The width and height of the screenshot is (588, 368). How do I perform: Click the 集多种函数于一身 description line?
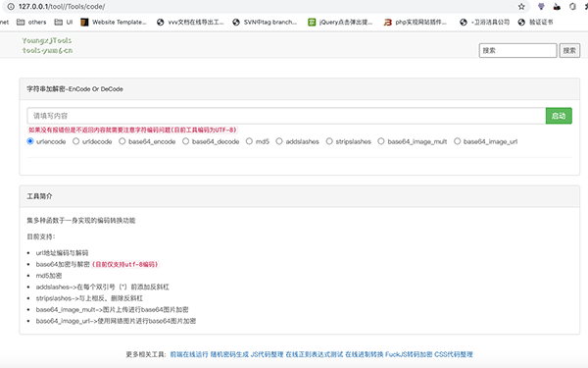click(x=81, y=220)
